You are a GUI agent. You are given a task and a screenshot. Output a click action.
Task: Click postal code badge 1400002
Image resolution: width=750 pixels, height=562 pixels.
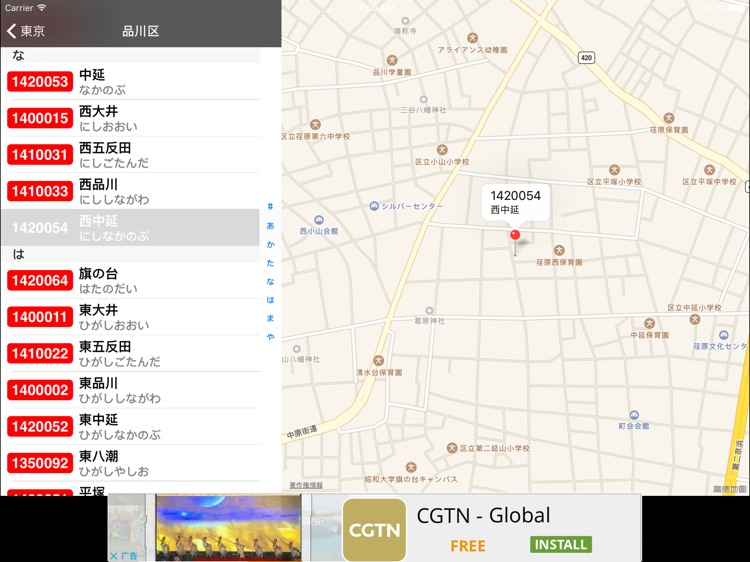coord(40,390)
